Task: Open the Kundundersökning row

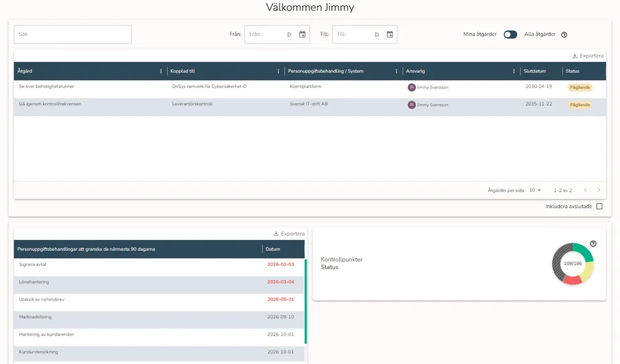Action: [x=159, y=354]
